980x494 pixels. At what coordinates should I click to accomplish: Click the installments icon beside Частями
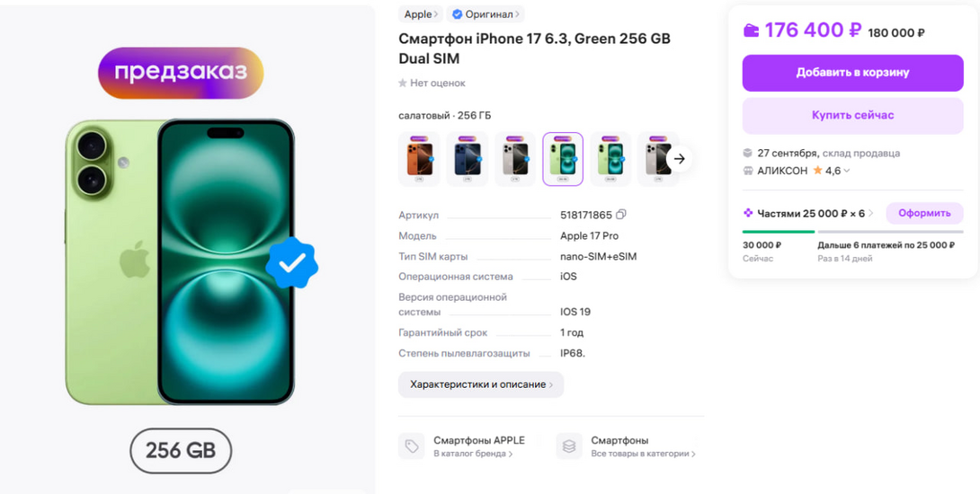(x=748, y=213)
